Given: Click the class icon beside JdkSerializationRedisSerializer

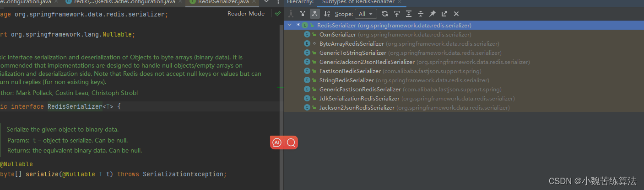Looking at the screenshot, I should [308, 99].
